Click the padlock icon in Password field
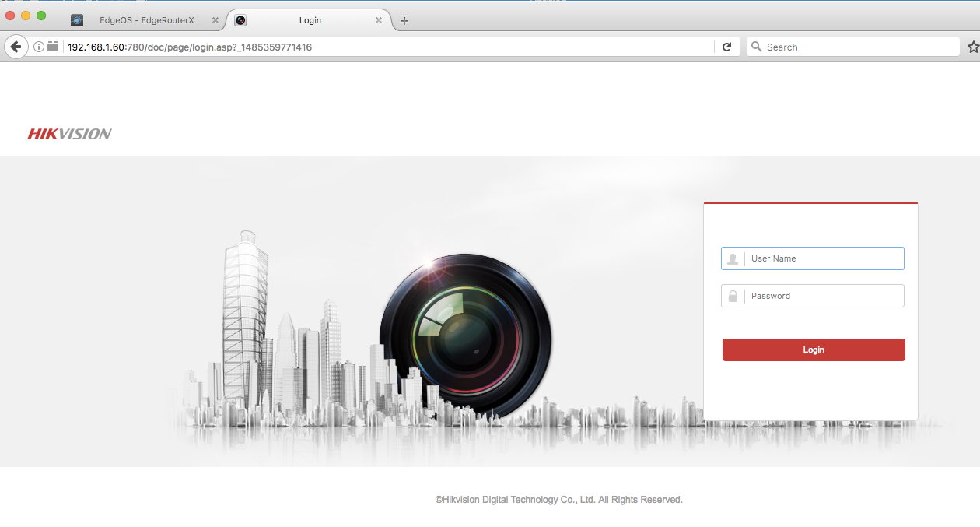This screenshot has width=980, height=527. pyautogui.click(x=733, y=296)
